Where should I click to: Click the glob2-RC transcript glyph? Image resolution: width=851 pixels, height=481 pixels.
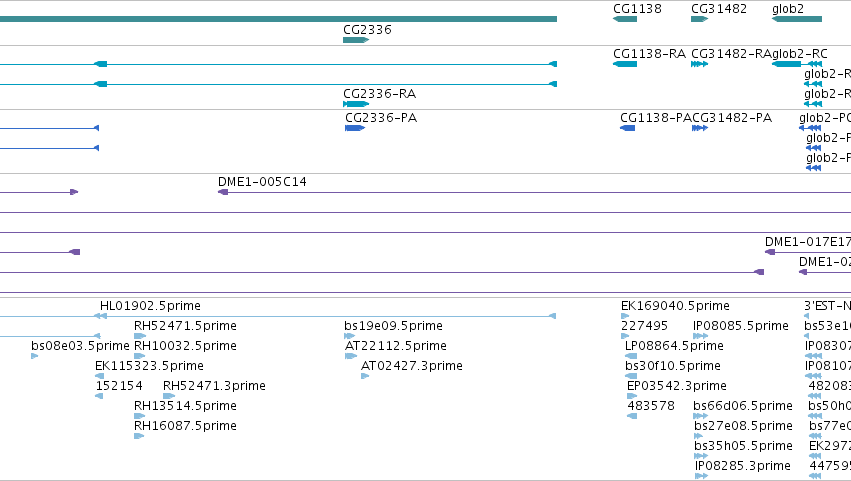(x=797, y=64)
